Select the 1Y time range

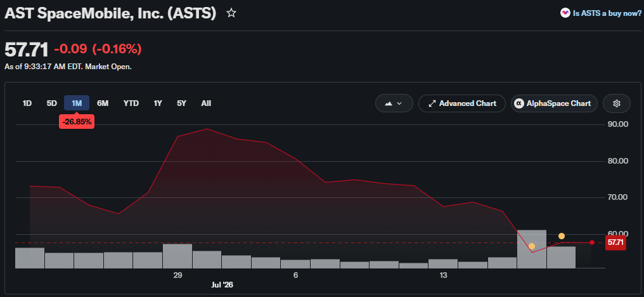(x=158, y=103)
